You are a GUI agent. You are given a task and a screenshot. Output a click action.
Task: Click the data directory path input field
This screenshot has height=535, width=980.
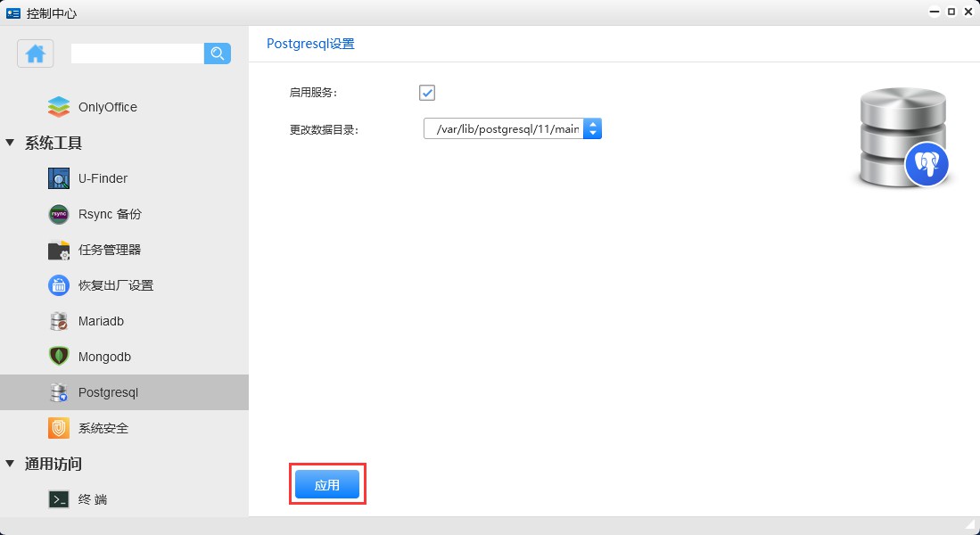pyautogui.click(x=499, y=128)
